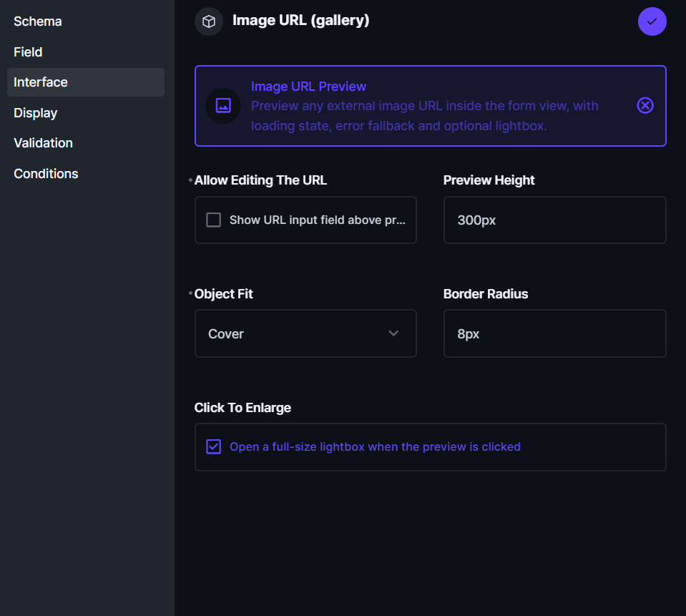Click the image icon in Image URL Preview card
Screen dimensions: 686x616
(x=223, y=106)
